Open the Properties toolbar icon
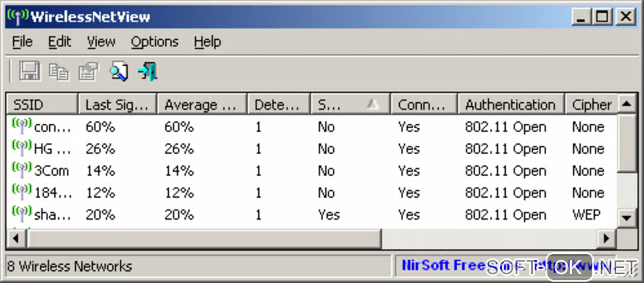644x283 pixels. pos(88,71)
